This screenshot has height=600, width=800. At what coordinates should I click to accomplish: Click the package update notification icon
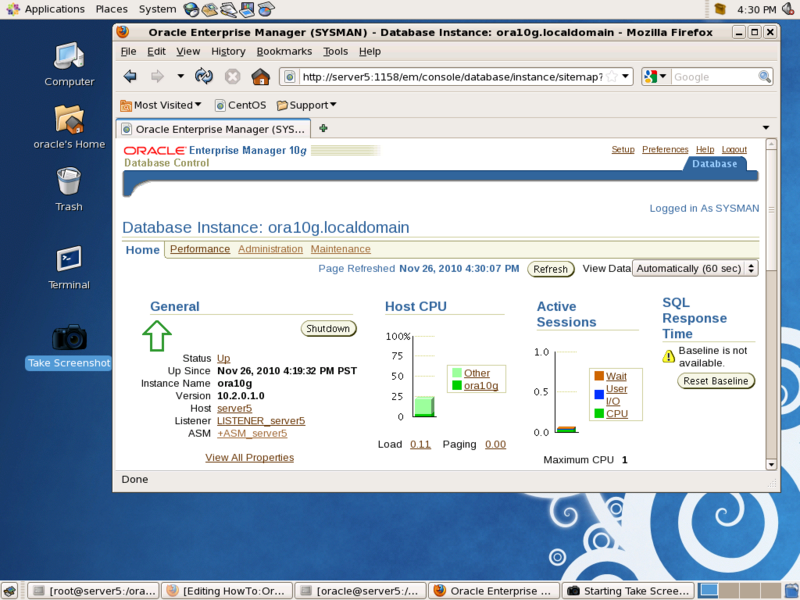720,9
